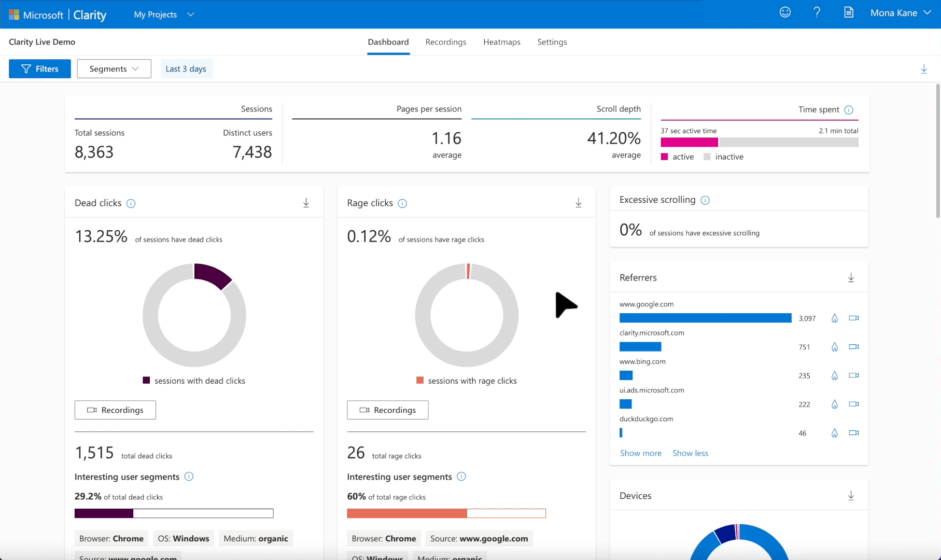Open recordings camera icon for www.google.com referrer

[854, 318]
